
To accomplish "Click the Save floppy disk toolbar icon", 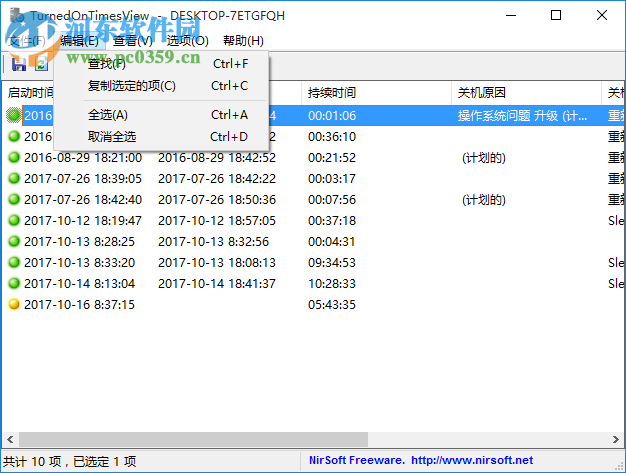I will pos(19,64).
